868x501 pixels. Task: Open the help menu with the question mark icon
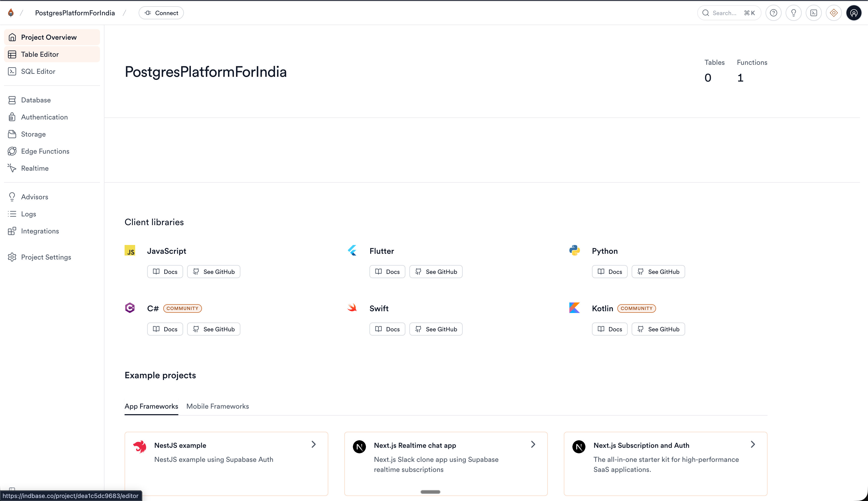tap(773, 13)
